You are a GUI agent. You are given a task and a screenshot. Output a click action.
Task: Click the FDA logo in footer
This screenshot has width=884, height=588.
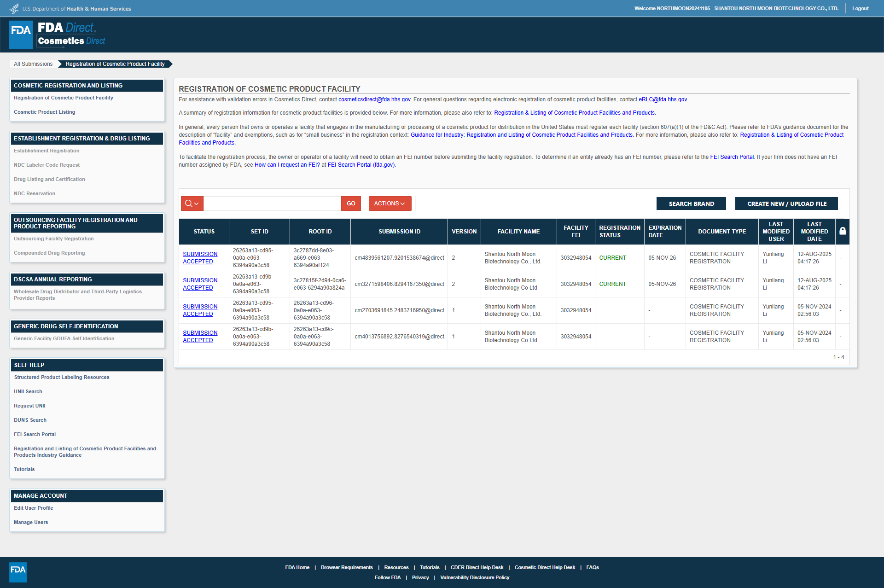(x=18, y=572)
